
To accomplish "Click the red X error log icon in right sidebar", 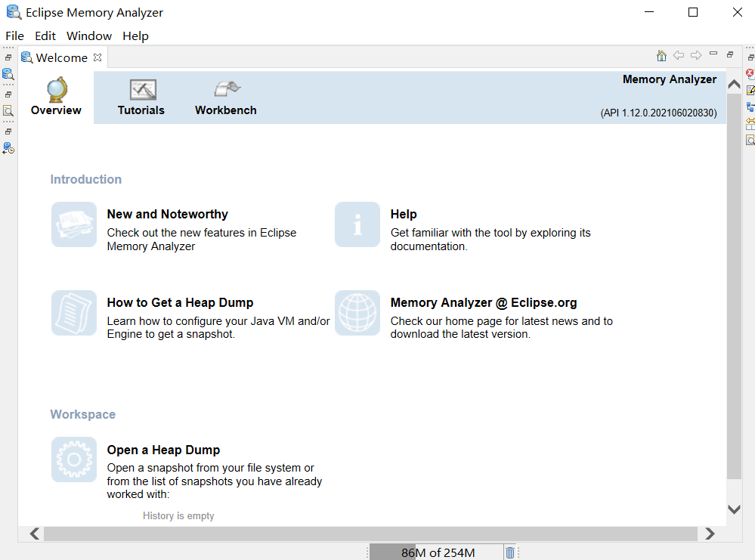I will [750, 74].
